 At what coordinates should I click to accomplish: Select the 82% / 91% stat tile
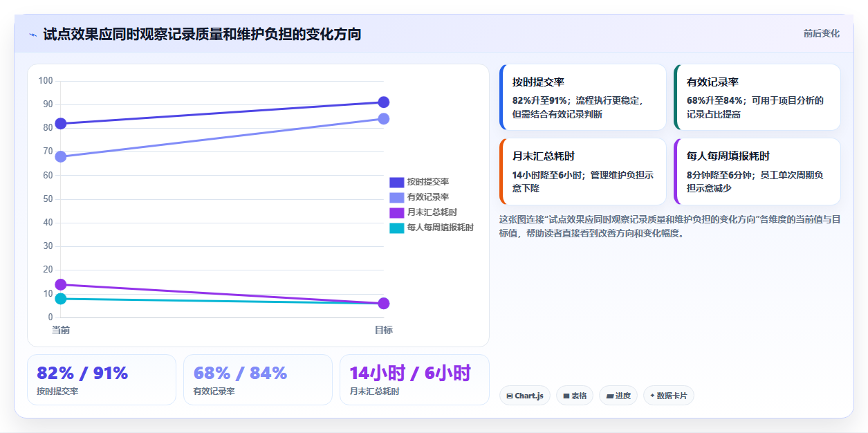pyautogui.click(x=102, y=380)
